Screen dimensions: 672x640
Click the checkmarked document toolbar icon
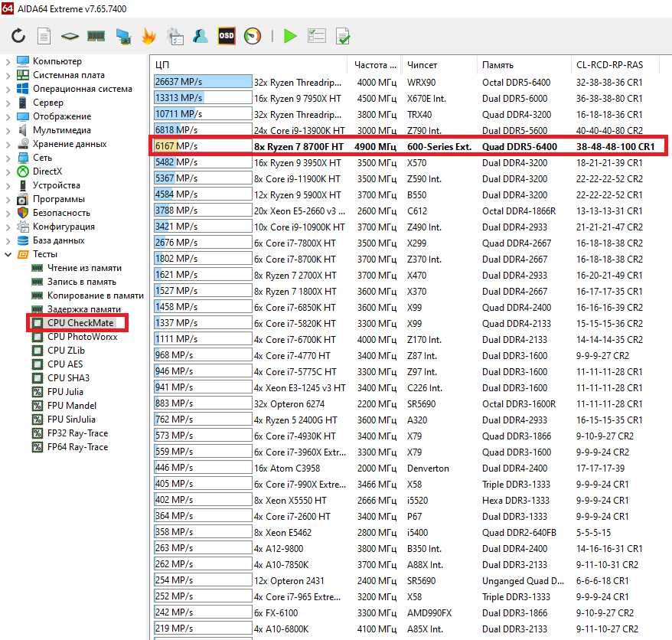point(343,36)
